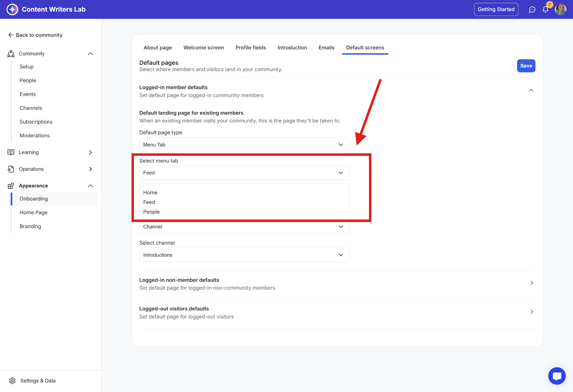
Task: Open the messages chat bubble icon
Action: click(x=532, y=10)
